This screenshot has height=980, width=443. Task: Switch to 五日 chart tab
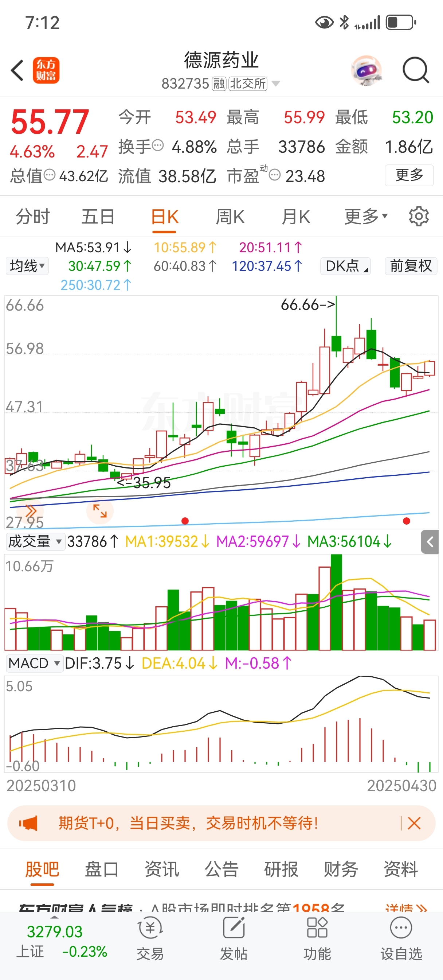pos(98,217)
